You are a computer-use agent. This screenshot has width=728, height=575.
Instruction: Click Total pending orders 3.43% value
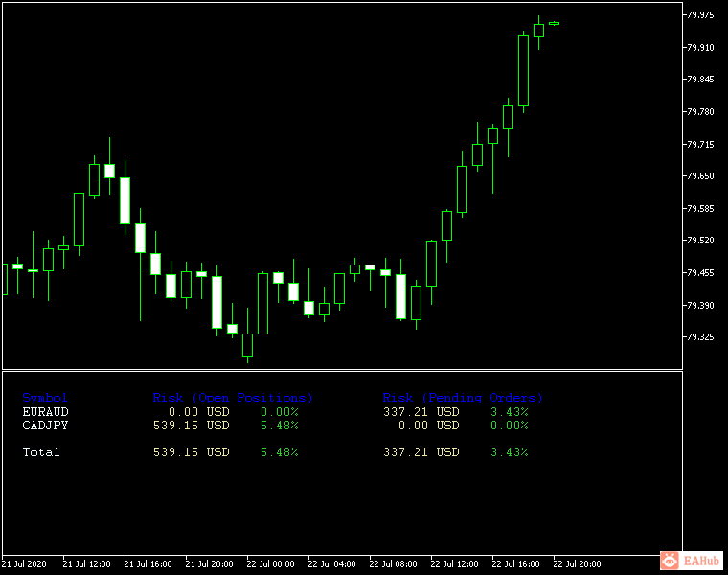[510, 452]
